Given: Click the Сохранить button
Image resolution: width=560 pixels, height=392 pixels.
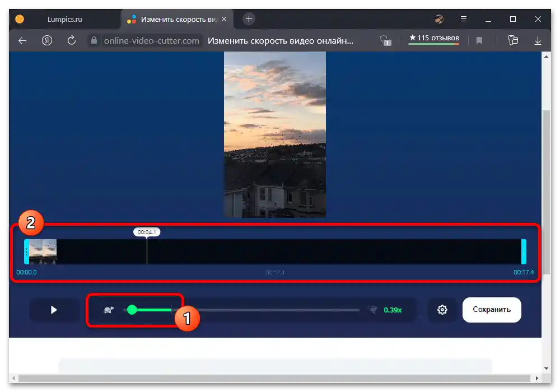Looking at the screenshot, I should pos(492,310).
